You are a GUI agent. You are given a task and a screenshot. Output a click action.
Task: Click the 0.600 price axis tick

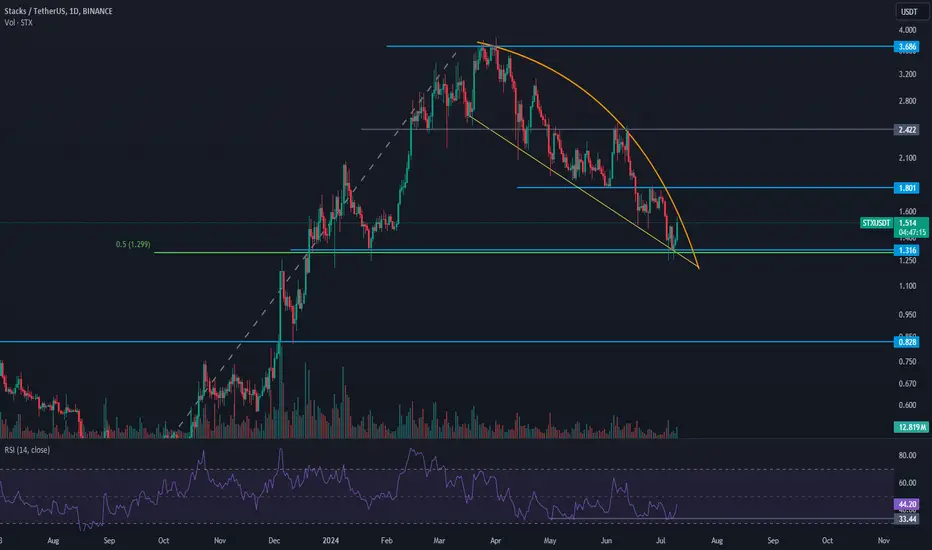coord(907,406)
